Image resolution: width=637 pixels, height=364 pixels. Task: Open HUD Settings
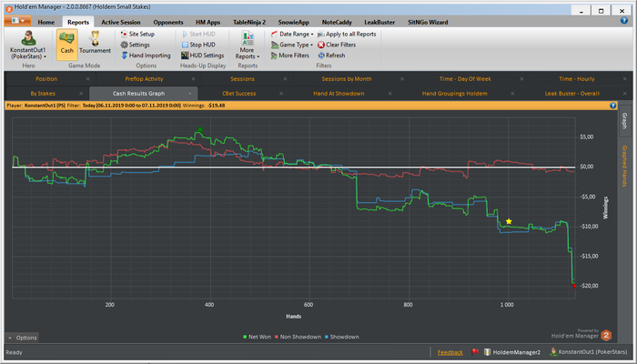point(203,56)
